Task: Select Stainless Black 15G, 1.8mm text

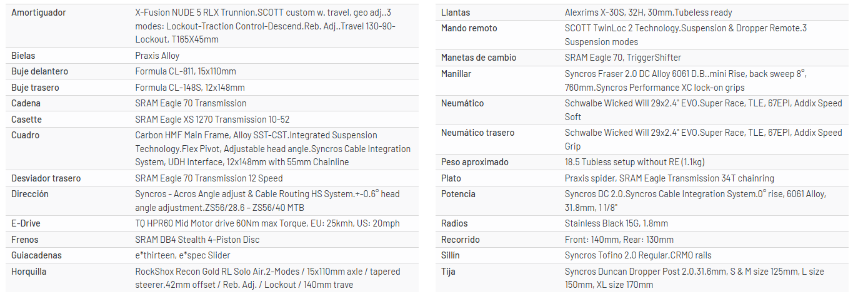Action: point(616,223)
